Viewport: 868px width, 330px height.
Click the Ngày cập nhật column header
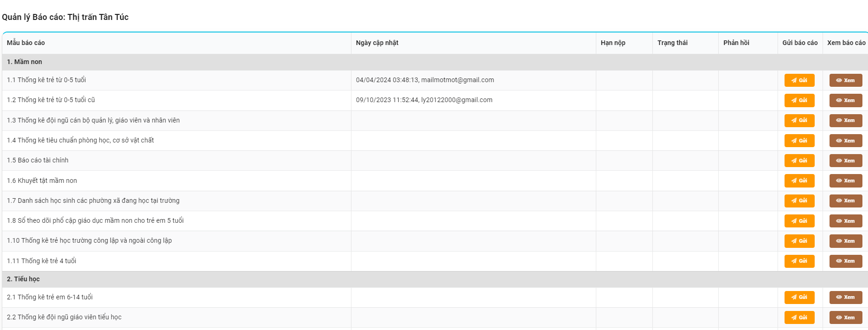coord(377,43)
